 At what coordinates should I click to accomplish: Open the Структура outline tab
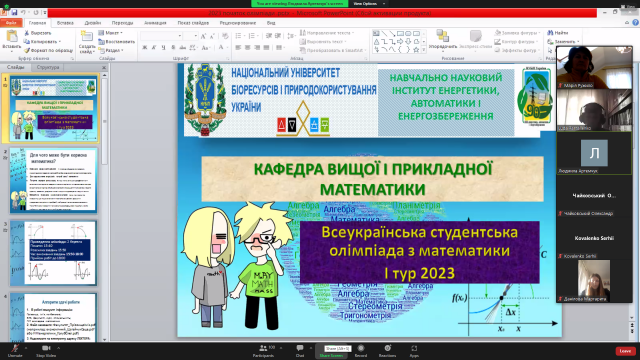pos(48,67)
